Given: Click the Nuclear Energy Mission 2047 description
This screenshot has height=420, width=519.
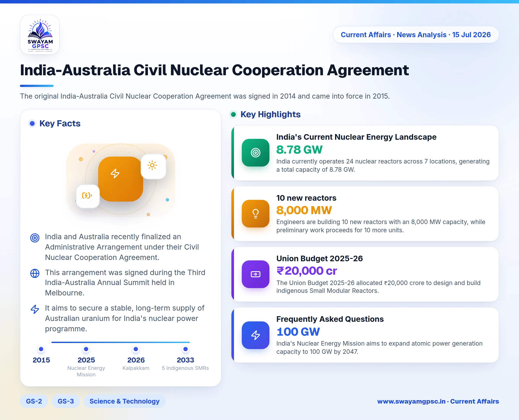Looking at the screenshot, I should 379,347.
